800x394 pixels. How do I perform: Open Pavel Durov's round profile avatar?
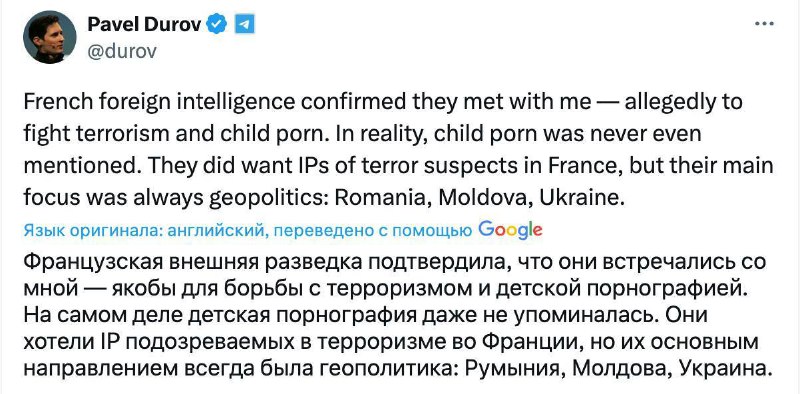pyautogui.click(x=49, y=37)
